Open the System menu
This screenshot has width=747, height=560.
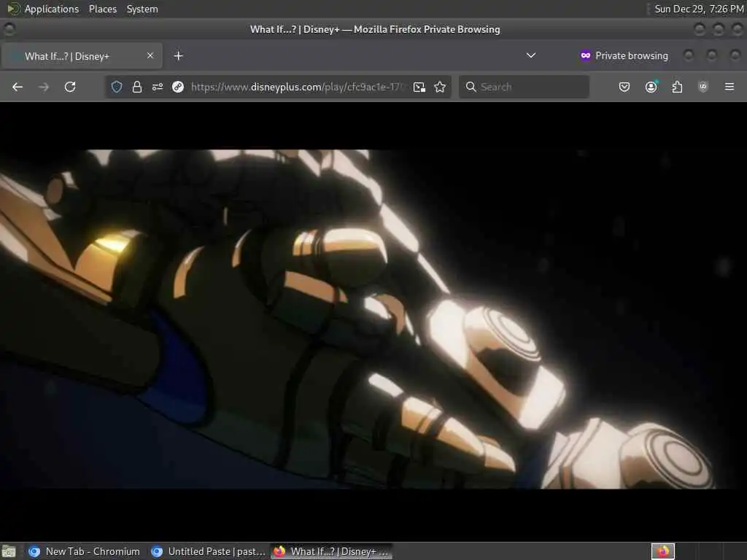(142, 9)
